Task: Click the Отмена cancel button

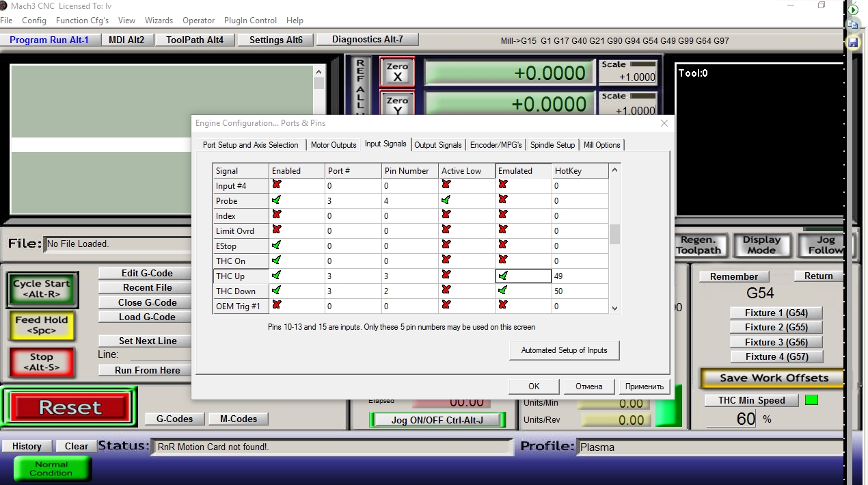Action: (x=589, y=386)
